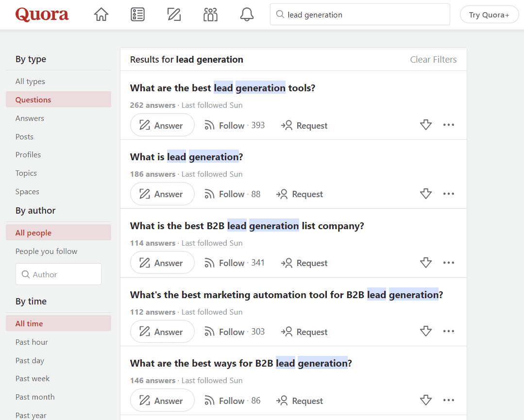Request answers for B2B list company question
524x420 pixels.
(x=304, y=263)
